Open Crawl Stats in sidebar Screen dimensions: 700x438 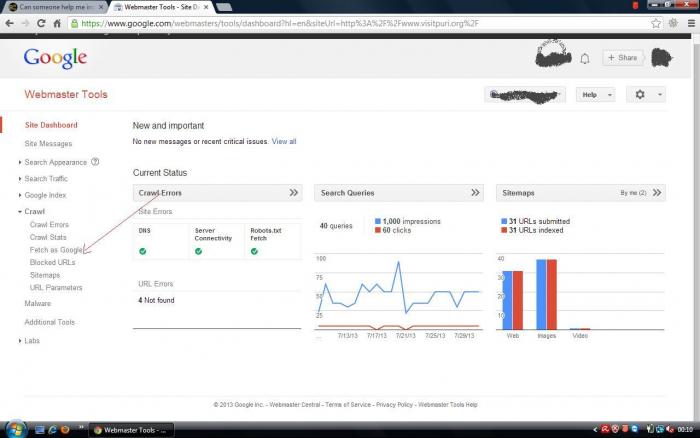(x=48, y=237)
